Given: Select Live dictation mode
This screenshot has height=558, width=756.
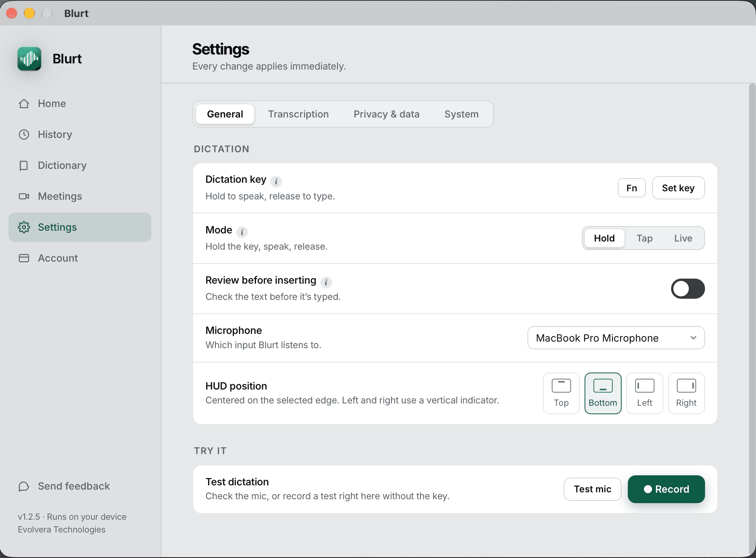Looking at the screenshot, I should coord(683,238).
